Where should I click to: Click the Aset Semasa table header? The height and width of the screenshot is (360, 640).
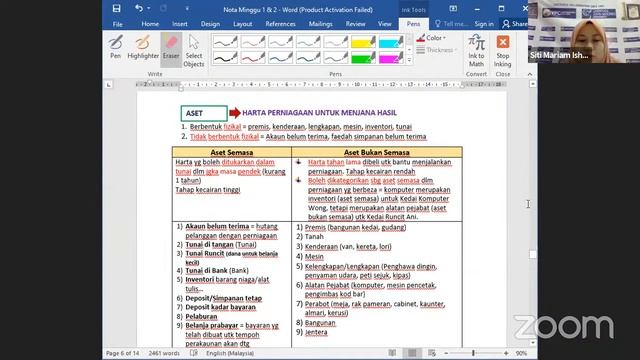[x=232, y=152]
